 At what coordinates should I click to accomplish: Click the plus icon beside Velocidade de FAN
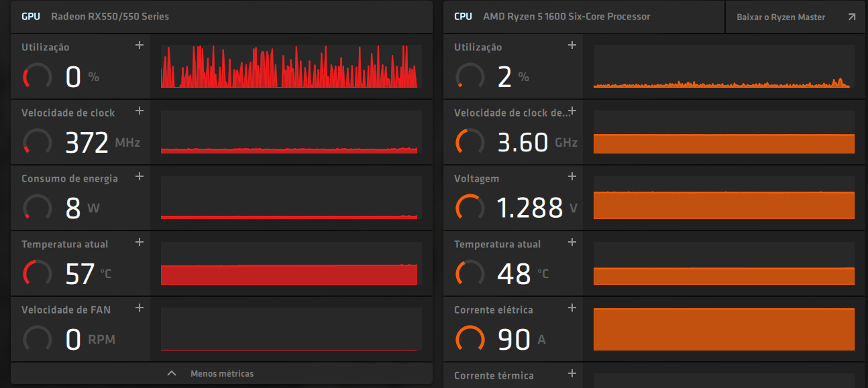coord(140,308)
